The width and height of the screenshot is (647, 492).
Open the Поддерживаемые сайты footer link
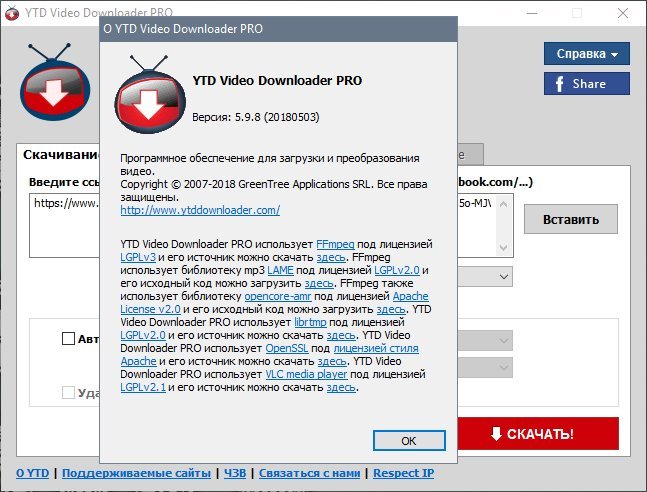click(136, 473)
